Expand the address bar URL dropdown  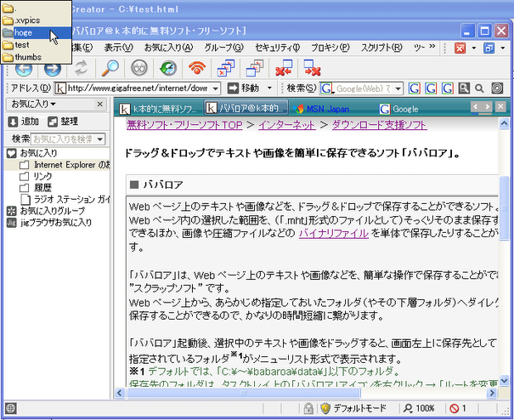tap(215, 88)
